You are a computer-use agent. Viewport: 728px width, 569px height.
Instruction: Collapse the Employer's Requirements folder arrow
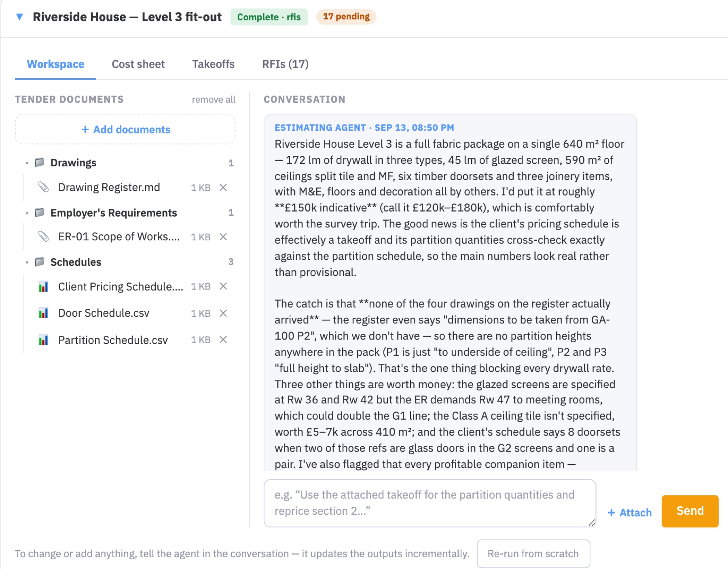coord(27,213)
